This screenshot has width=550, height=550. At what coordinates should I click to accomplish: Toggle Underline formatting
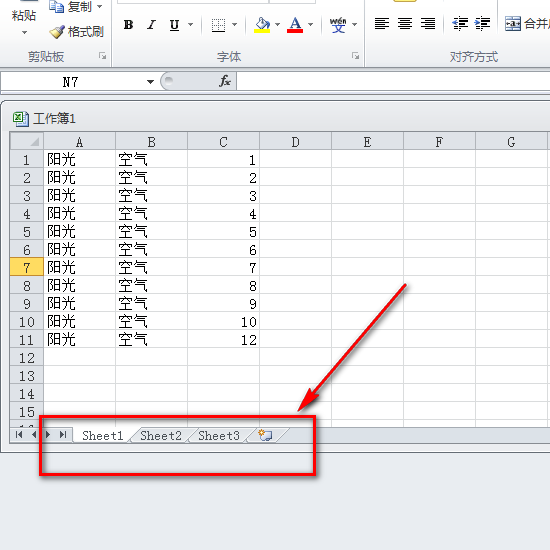pyautogui.click(x=174, y=25)
